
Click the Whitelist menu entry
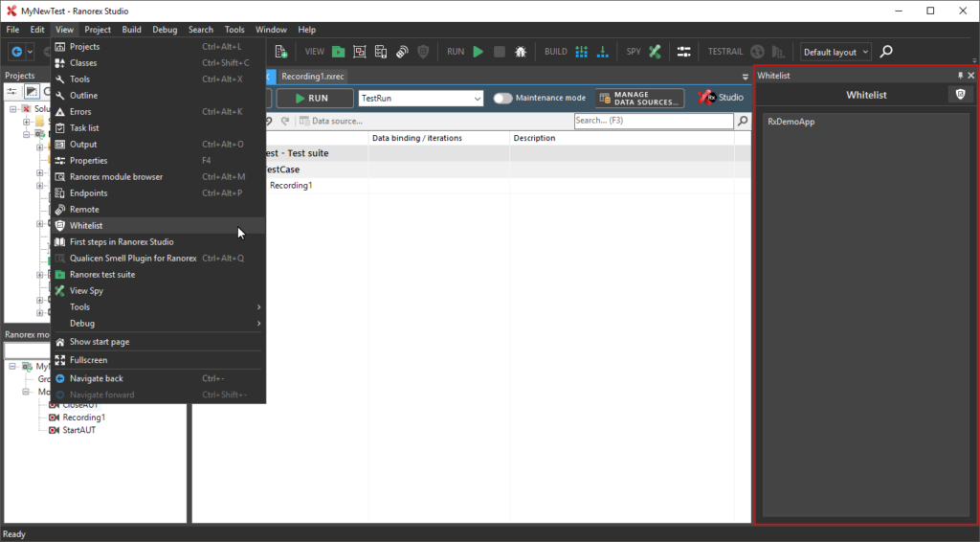(x=158, y=225)
